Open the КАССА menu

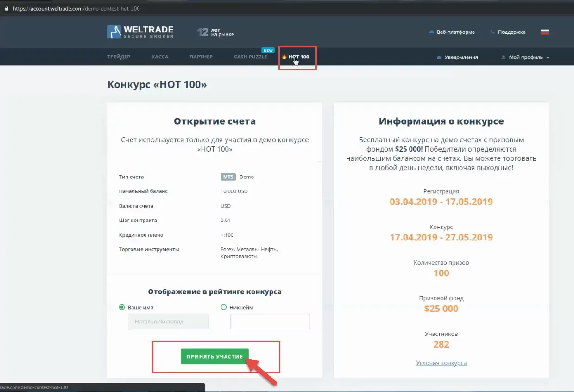click(x=160, y=57)
